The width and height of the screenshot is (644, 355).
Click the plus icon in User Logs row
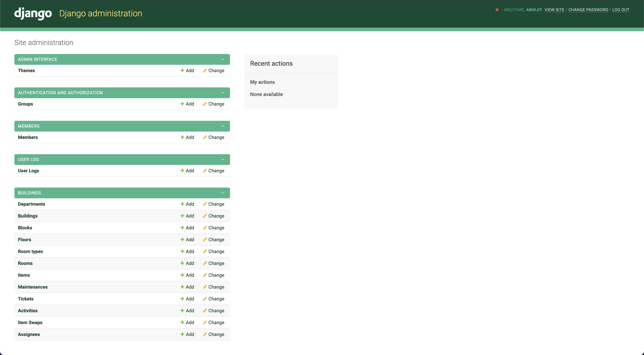click(x=182, y=171)
